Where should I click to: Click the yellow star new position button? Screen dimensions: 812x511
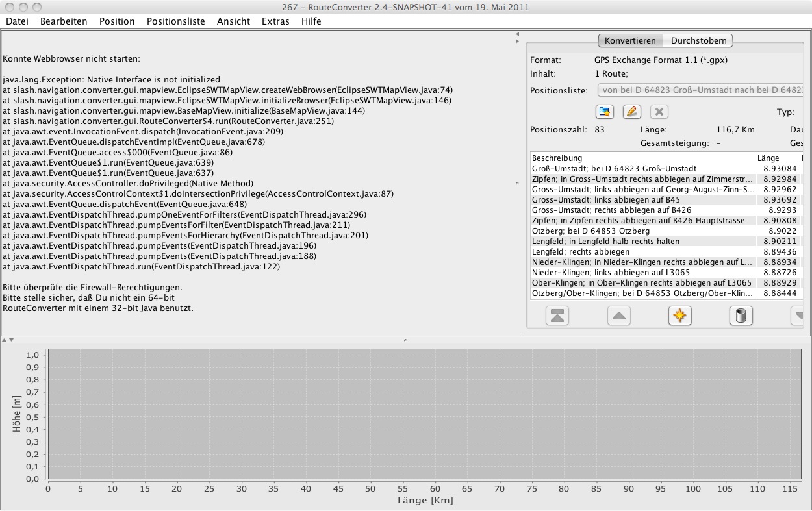coord(679,316)
